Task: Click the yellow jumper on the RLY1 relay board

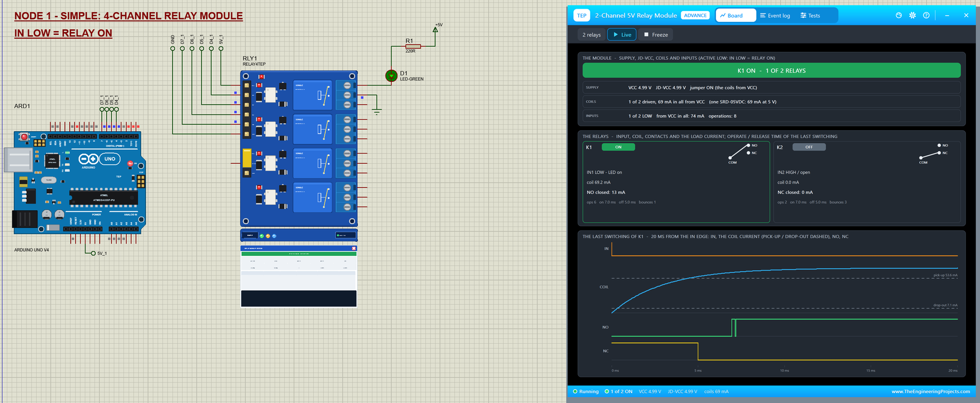Action: tap(247, 158)
